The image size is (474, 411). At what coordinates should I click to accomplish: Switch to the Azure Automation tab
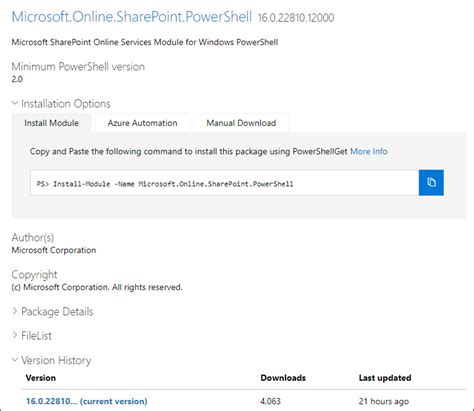142,123
